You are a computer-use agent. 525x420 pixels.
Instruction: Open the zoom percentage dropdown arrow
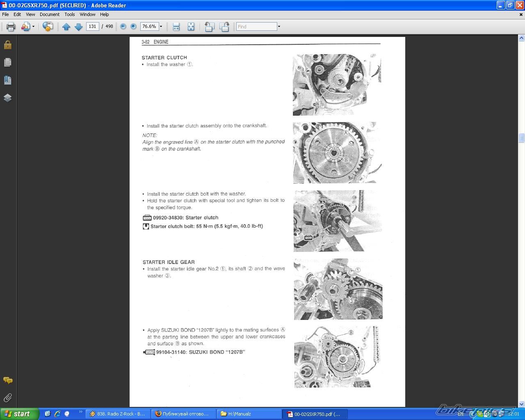coord(161,27)
